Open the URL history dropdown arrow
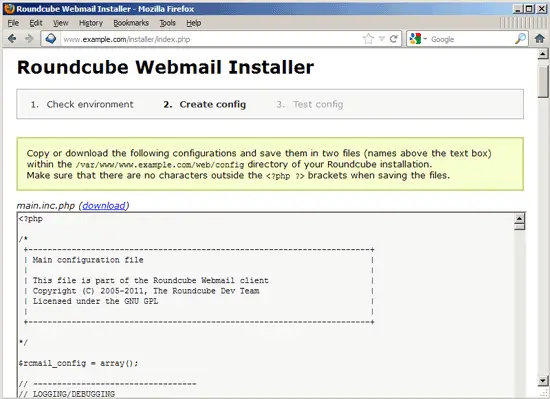The image size is (550, 399). [x=382, y=39]
